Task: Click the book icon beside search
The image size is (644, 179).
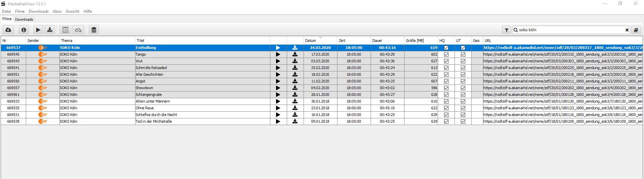Action: tap(636, 30)
